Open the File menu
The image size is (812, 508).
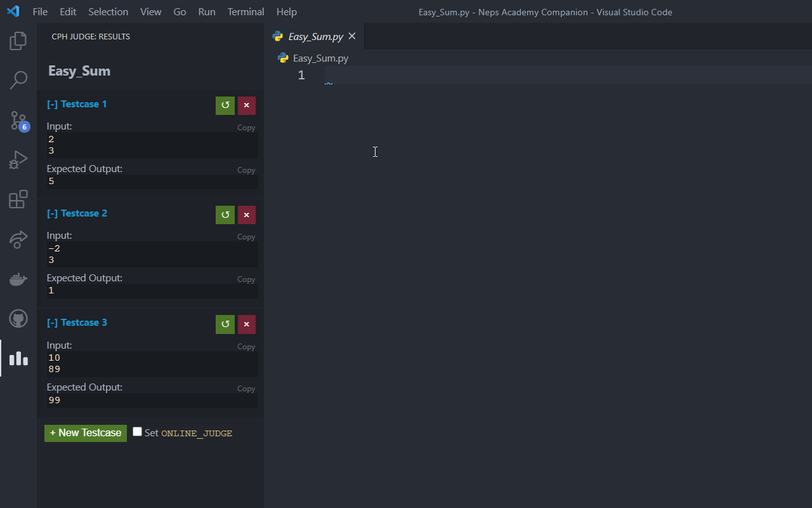click(x=40, y=11)
